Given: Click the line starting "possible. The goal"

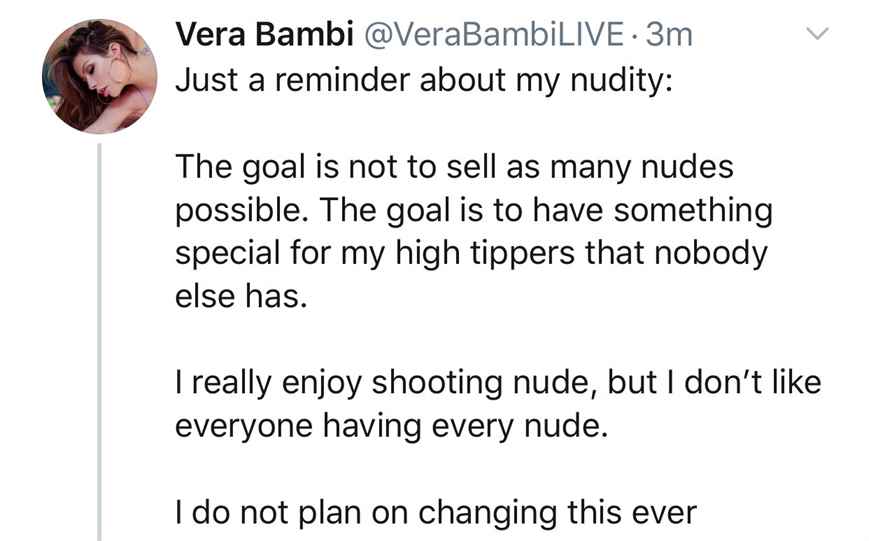Looking at the screenshot, I should tap(474, 211).
